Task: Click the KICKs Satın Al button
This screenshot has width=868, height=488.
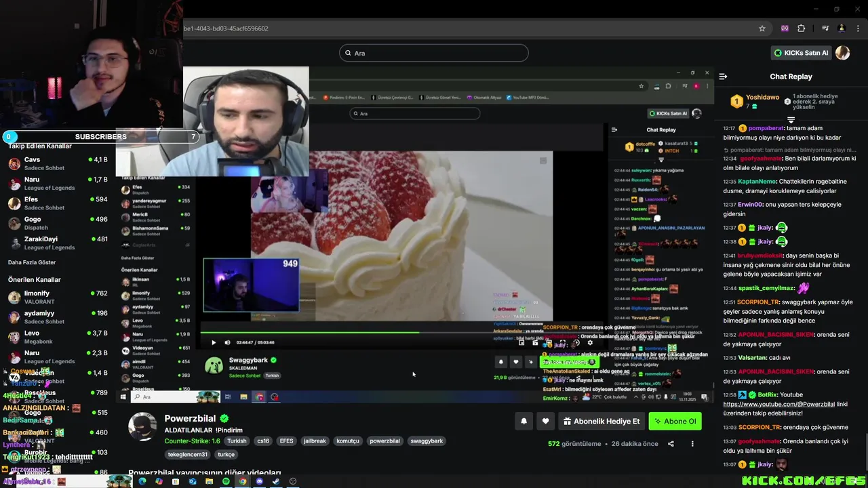Action: coord(802,53)
